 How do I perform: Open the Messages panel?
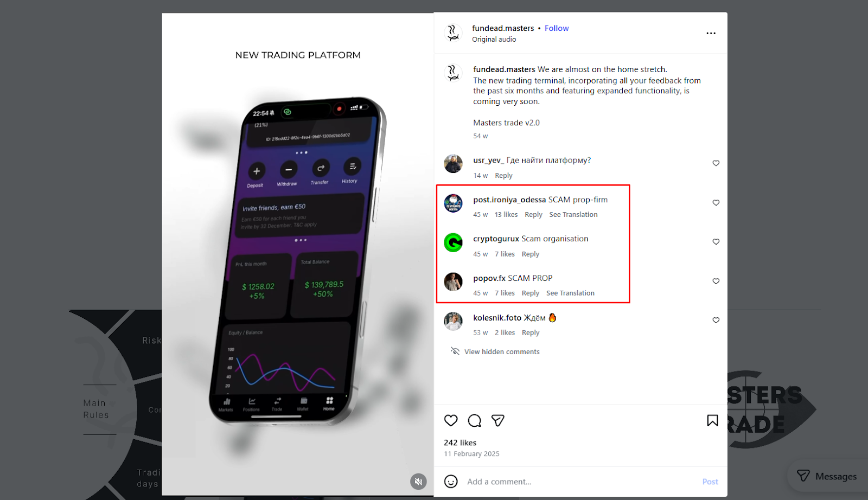827,476
